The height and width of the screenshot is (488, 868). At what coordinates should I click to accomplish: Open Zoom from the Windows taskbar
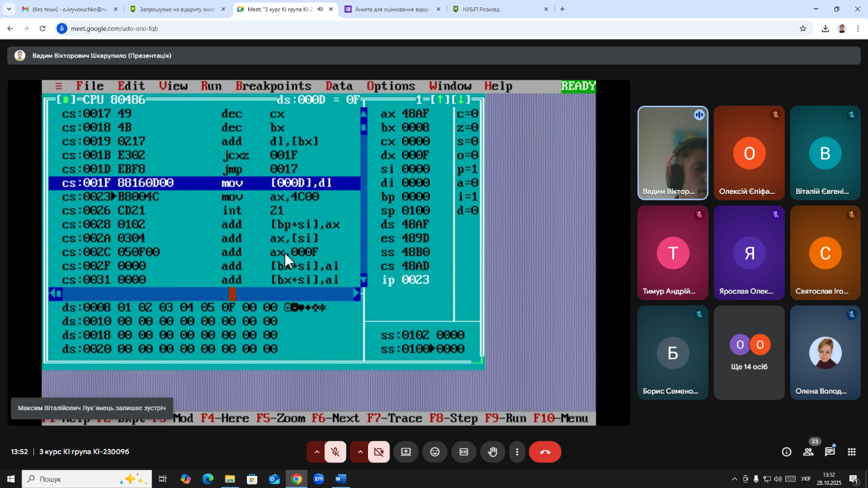click(x=319, y=479)
